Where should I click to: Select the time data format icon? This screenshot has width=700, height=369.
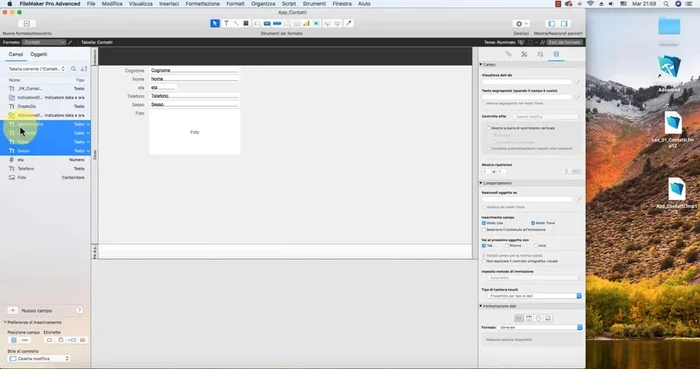click(538, 318)
